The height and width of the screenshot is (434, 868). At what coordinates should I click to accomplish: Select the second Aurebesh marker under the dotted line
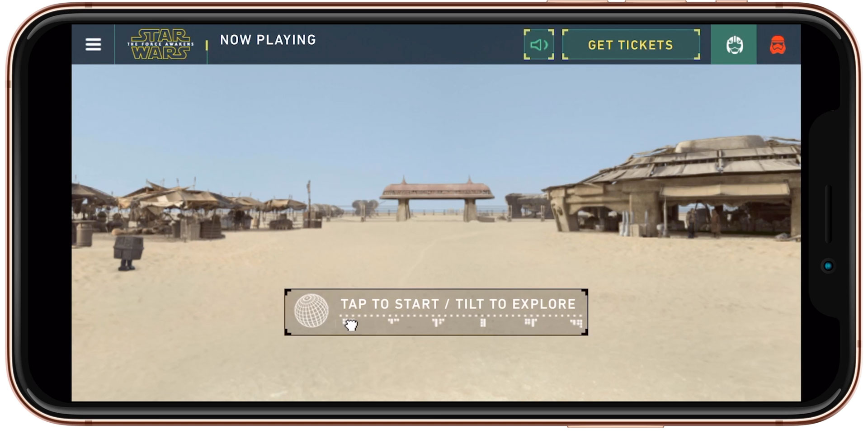394,321
